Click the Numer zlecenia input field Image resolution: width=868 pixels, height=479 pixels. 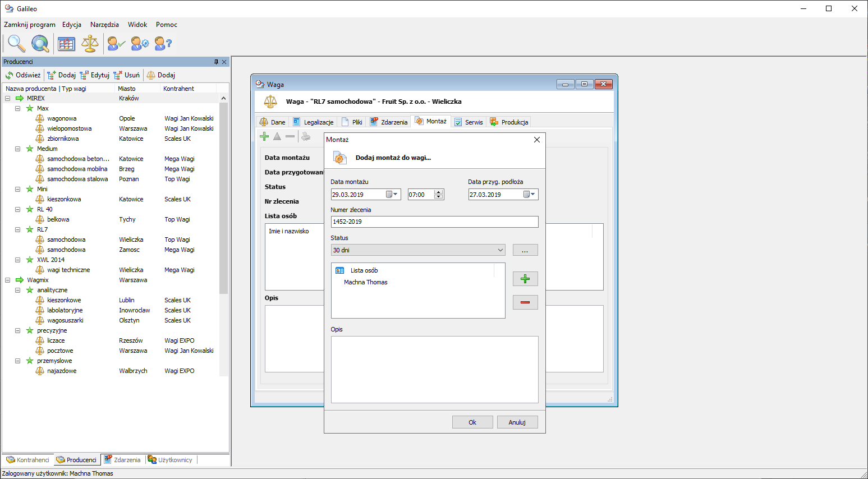(434, 222)
